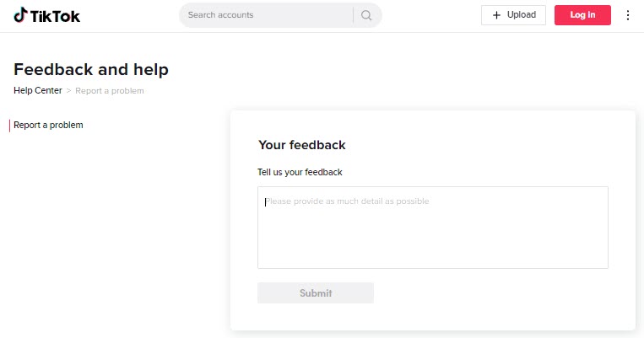Click the Upload button label
The width and height of the screenshot is (644, 338).
(522, 15)
